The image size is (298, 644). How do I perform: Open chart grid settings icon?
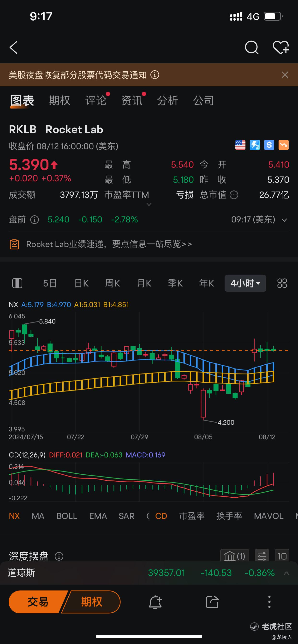click(x=282, y=283)
